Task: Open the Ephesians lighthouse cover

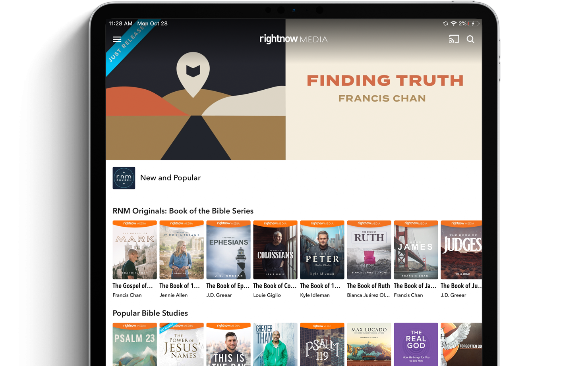Action: pyautogui.click(x=228, y=250)
